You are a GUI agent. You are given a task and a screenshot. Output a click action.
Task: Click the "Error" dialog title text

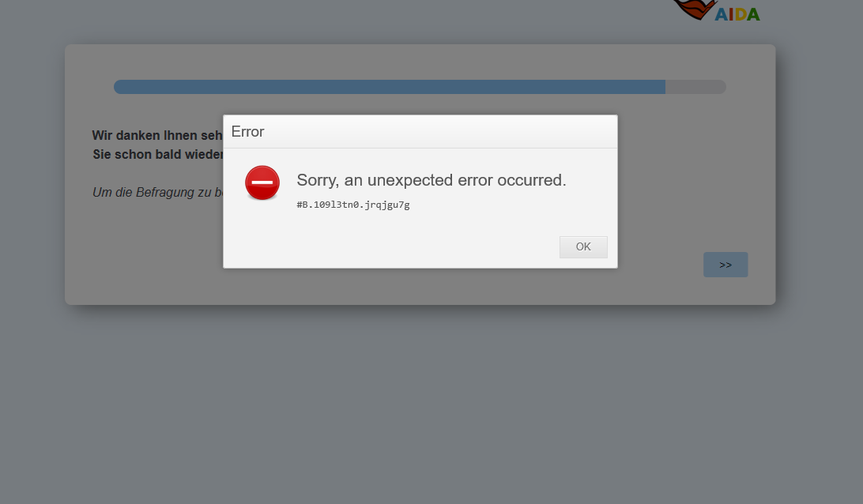(x=247, y=131)
